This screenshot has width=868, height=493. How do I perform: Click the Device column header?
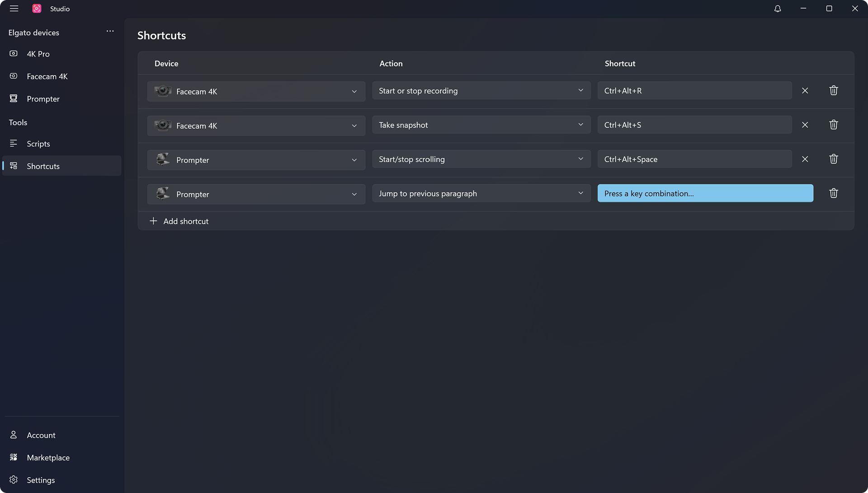pyautogui.click(x=166, y=64)
